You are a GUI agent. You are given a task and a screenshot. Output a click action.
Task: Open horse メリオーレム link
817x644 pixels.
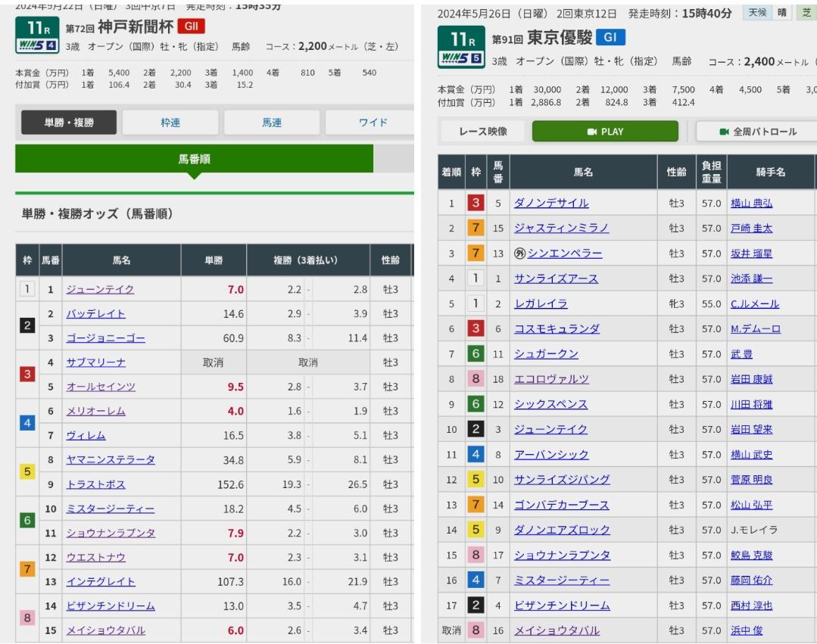click(x=97, y=411)
